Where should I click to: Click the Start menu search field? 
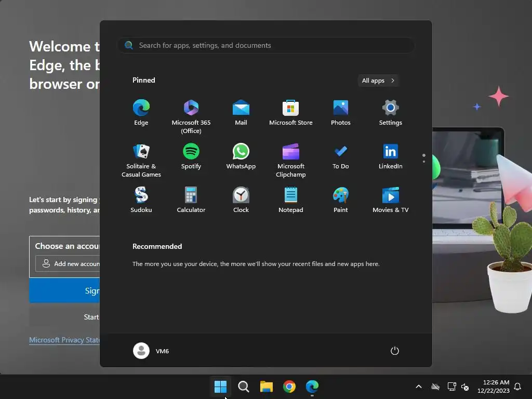click(x=266, y=45)
